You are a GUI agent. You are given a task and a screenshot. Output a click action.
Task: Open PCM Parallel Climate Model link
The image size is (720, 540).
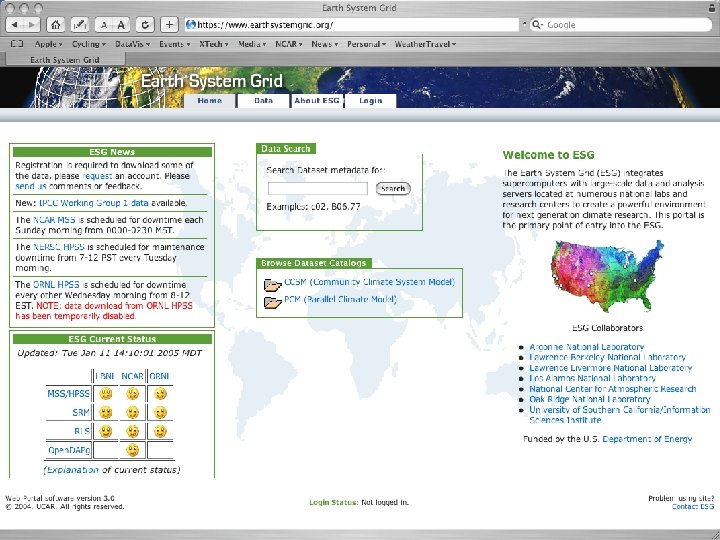(x=340, y=299)
